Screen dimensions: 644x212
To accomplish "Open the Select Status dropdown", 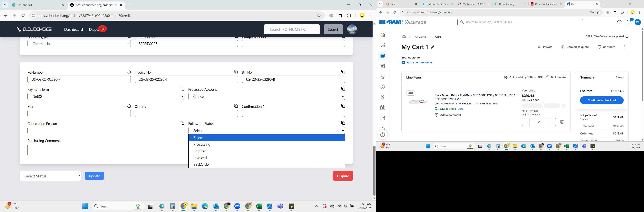I will (50, 176).
